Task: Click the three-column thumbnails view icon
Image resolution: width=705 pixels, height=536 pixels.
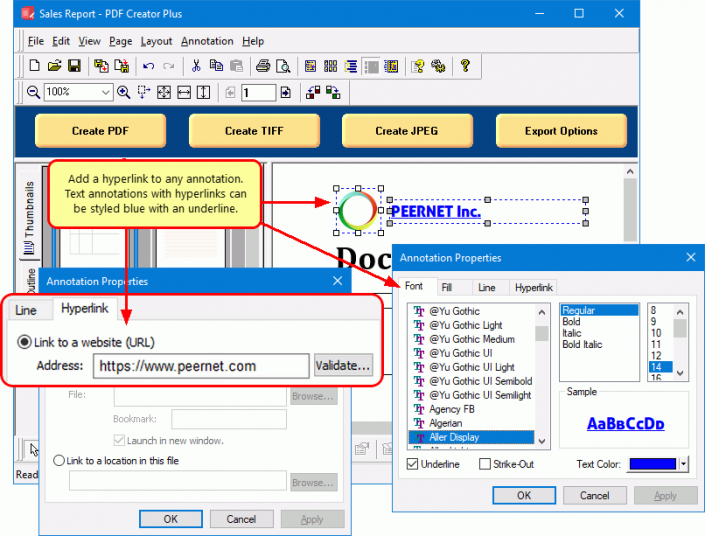Action: (x=330, y=66)
